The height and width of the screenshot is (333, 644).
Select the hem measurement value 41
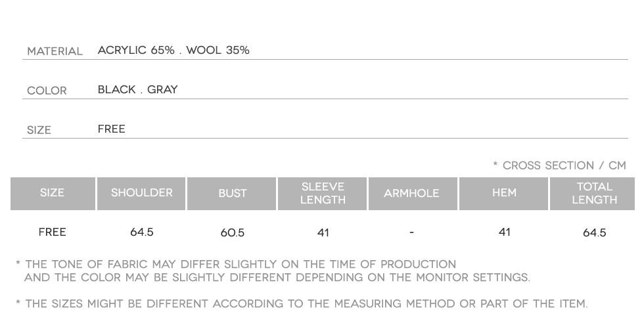click(504, 233)
